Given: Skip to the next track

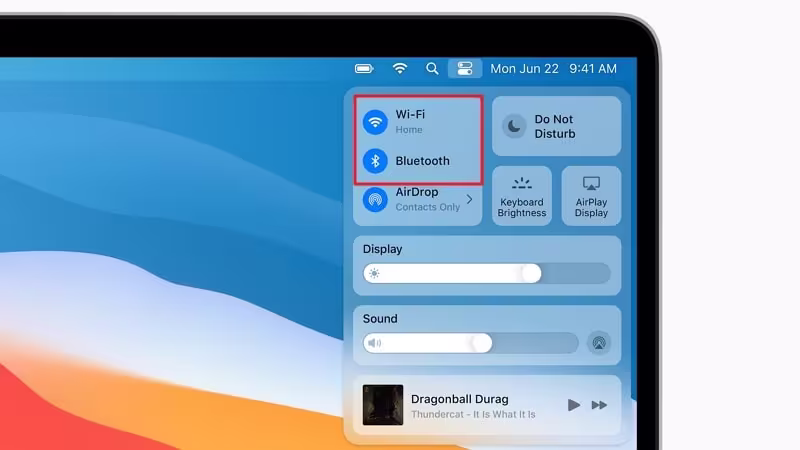Looking at the screenshot, I should tap(599, 405).
